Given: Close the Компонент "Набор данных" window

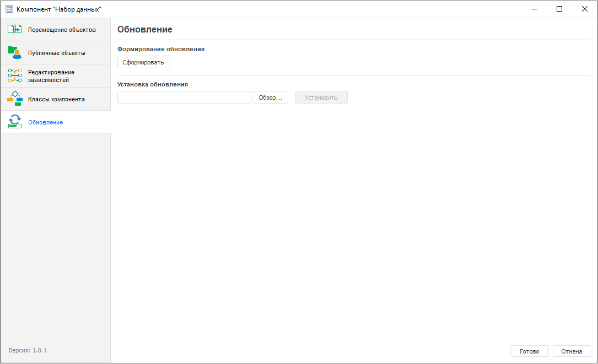Looking at the screenshot, I should (x=585, y=9).
